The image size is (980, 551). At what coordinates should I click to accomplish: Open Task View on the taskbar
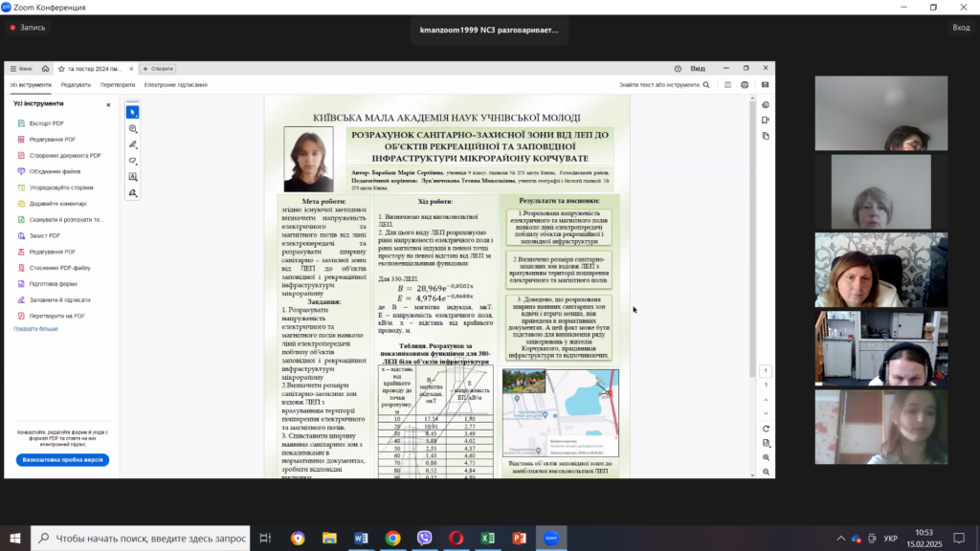266,538
